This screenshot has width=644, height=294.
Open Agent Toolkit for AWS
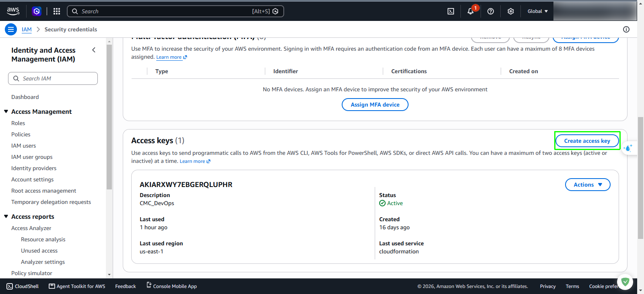tap(77, 286)
